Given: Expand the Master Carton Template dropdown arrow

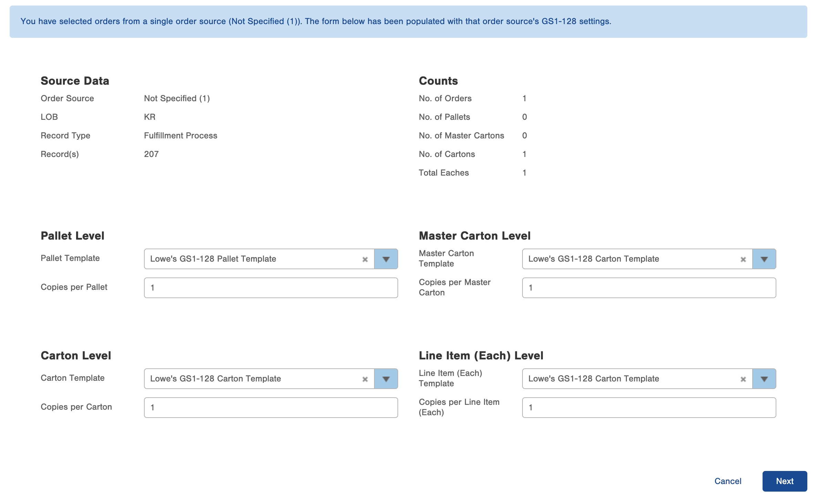Looking at the screenshot, I should click(764, 259).
